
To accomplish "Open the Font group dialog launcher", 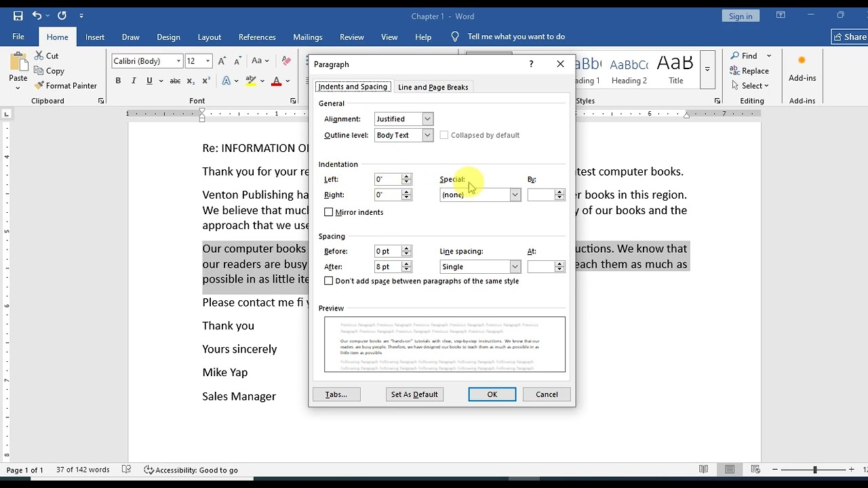I will (x=293, y=101).
